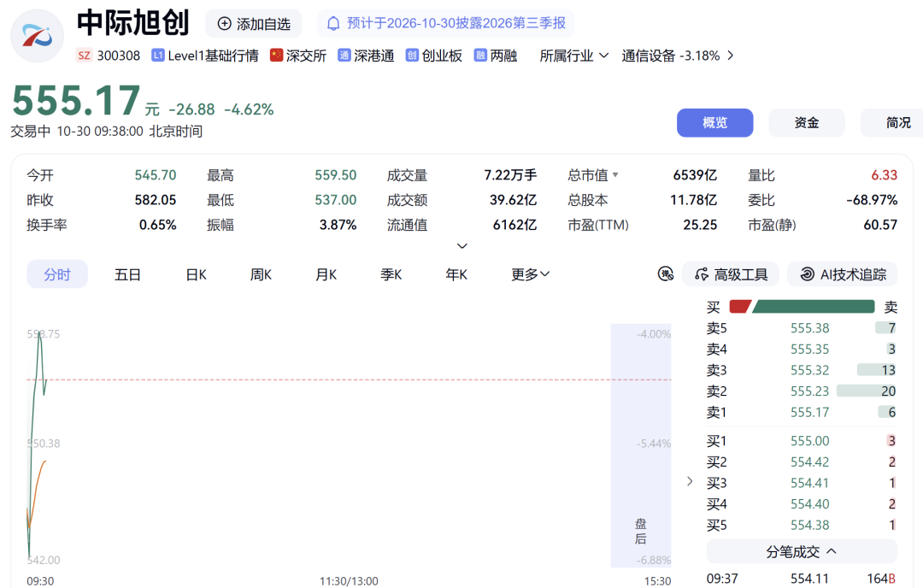Click the 卖1 price 555.17 row
Screen dimensions: 923x588
point(802,412)
